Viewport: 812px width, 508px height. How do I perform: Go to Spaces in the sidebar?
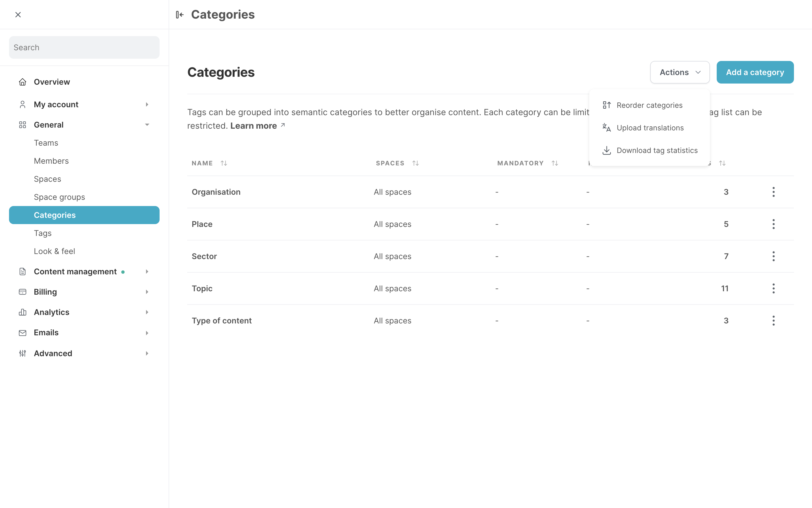pyautogui.click(x=47, y=179)
